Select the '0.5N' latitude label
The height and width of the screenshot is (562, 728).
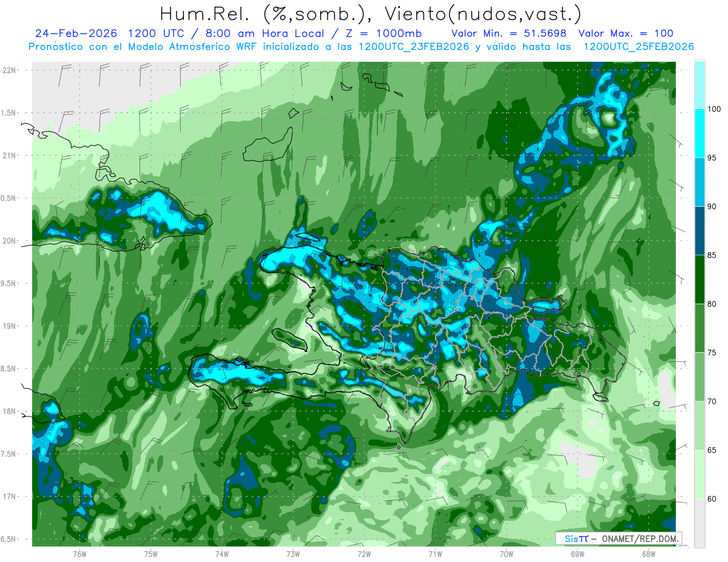coord(8,198)
